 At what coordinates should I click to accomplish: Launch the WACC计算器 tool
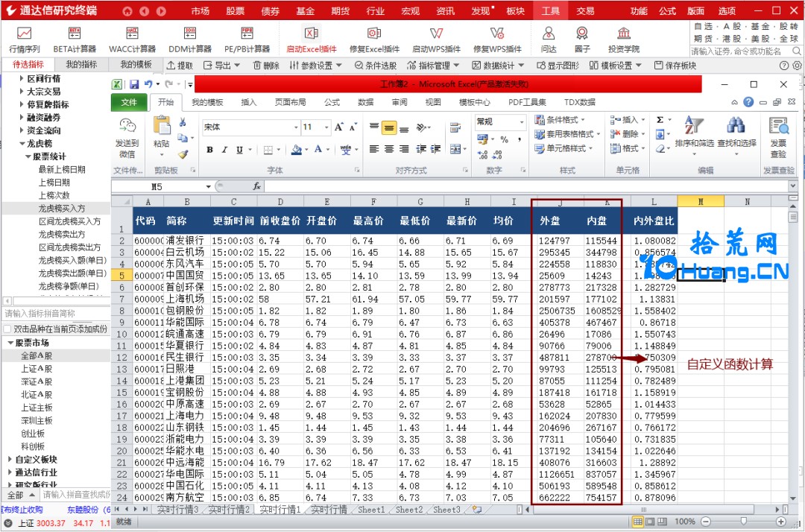[x=132, y=39]
